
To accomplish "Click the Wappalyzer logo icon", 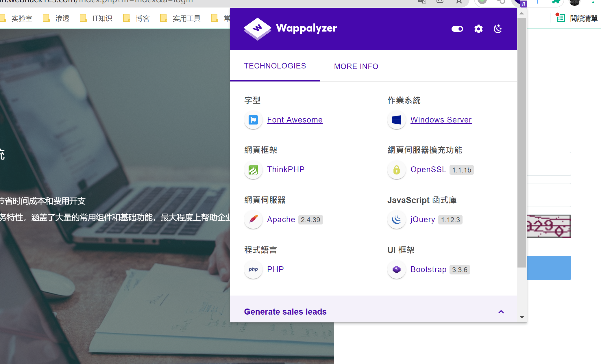I will (257, 29).
